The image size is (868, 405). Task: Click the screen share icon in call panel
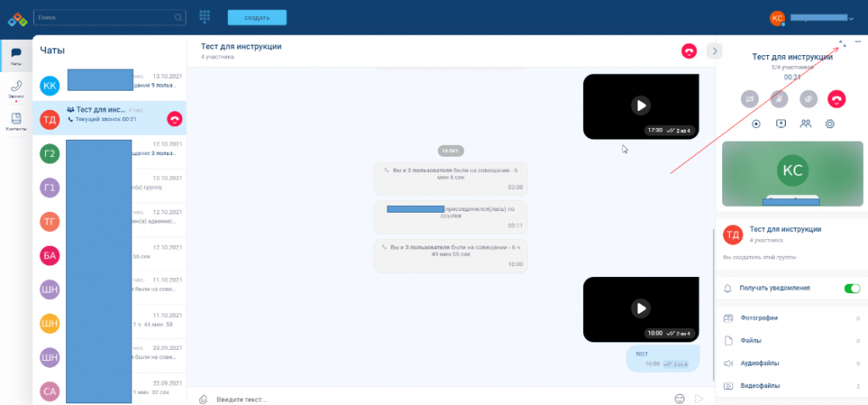[781, 124]
